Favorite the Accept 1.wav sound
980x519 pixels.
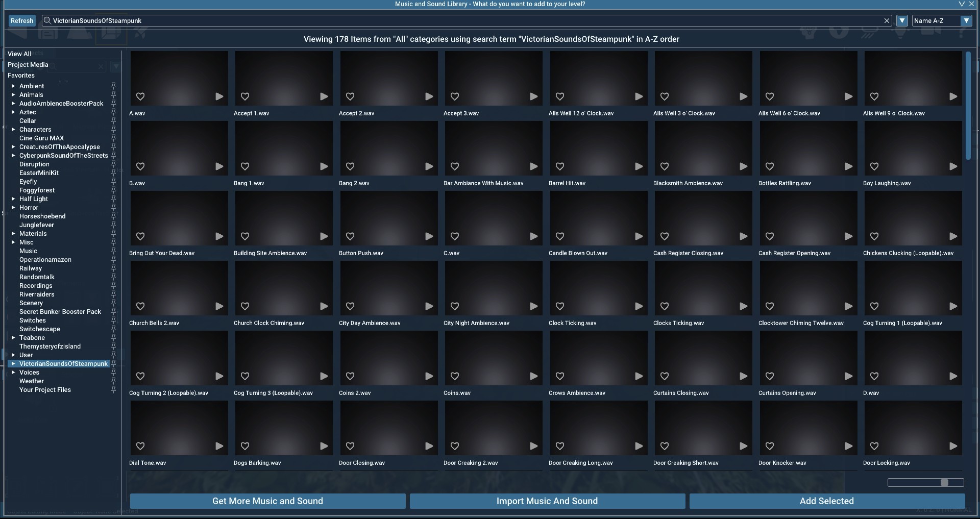[x=245, y=96]
